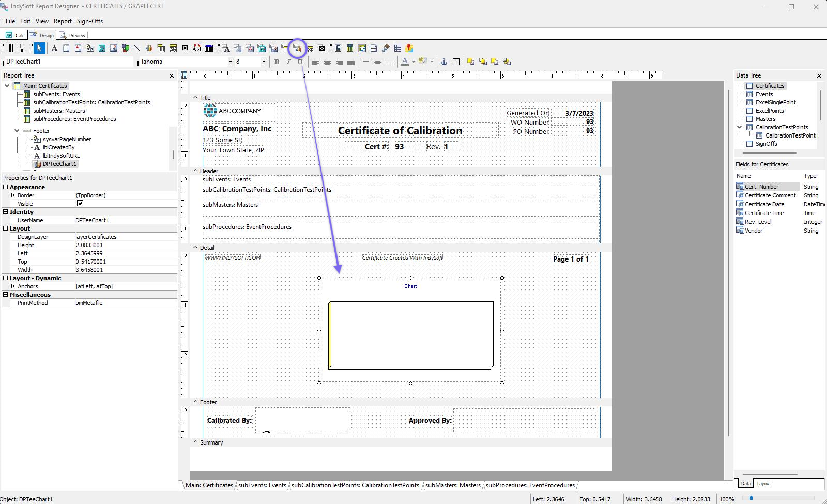Toggle the Visible property checkbox
827x504 pixels.
pos(80,204)
